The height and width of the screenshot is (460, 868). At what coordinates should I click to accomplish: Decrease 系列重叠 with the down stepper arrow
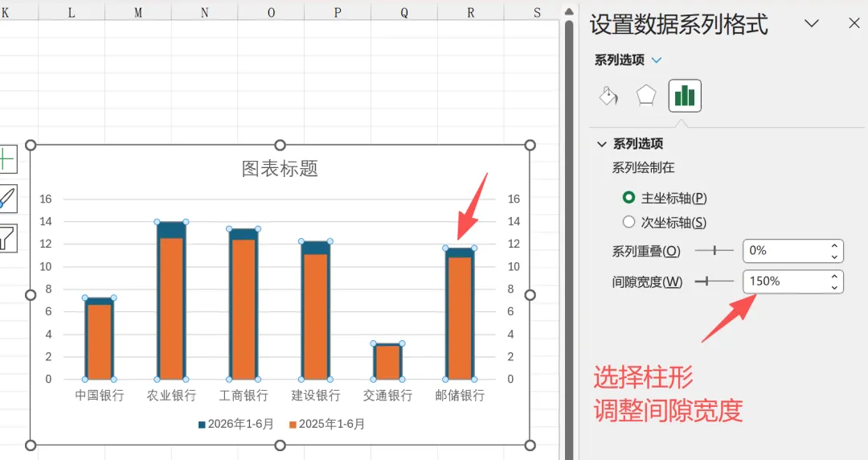[x=834, y=257]
